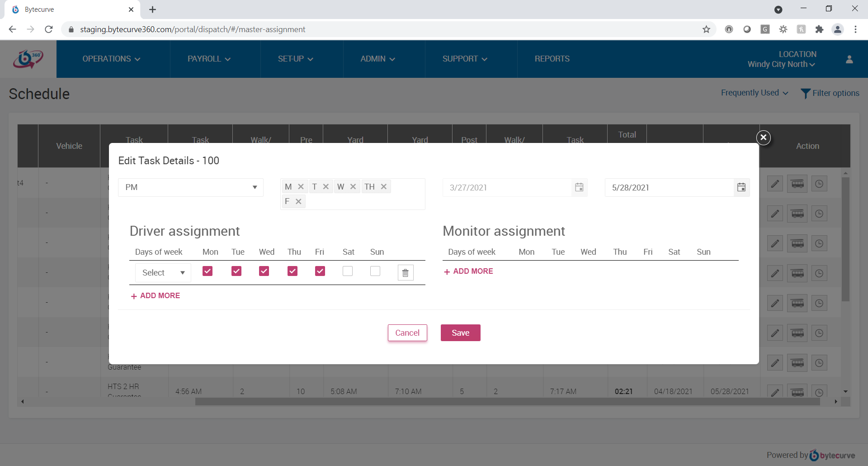Uncheck the driver Tue checkbox

click(236, 271)
